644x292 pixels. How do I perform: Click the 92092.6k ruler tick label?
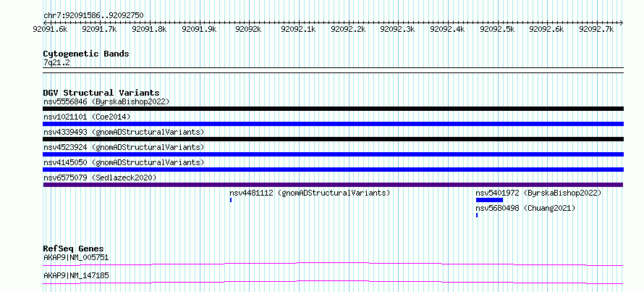point(546,29)
